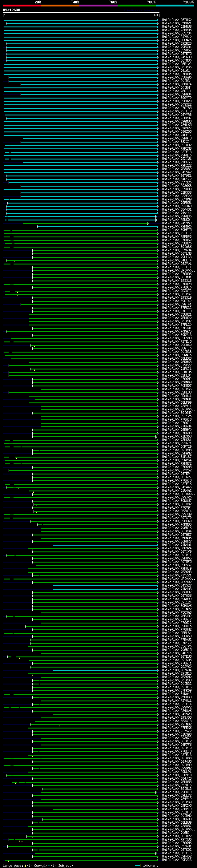Open hit UniRef100_B9RG34
197x868 pixels.
pyautogui.click(x=177, y=94)
